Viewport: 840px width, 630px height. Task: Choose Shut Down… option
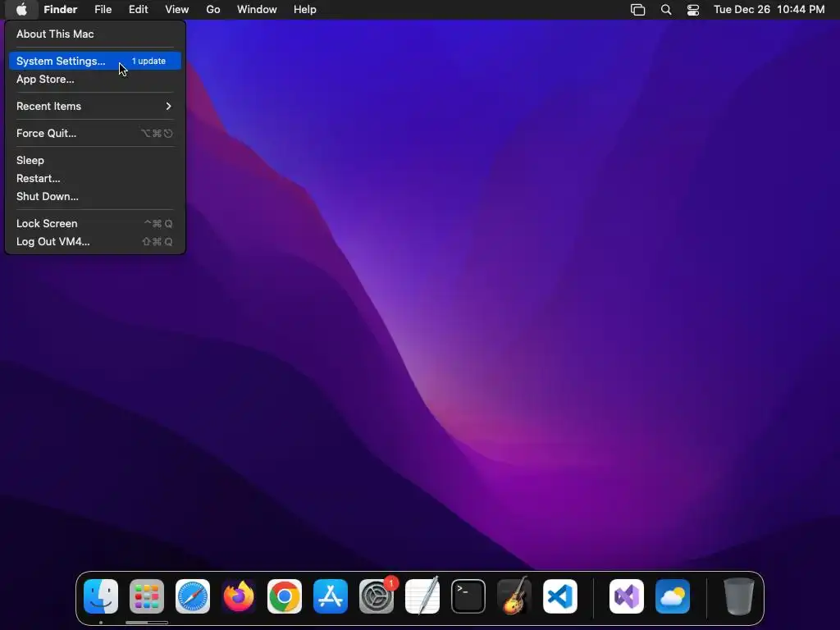[95, 197]
